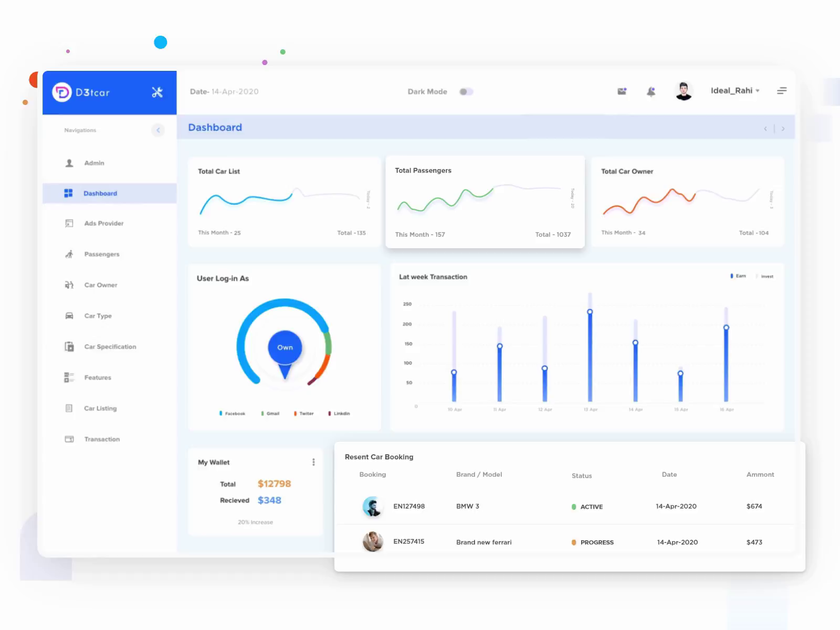Click the Own gauge marker in User Log-in chart
Screen dimensions: 840x630
coord(285,347)
